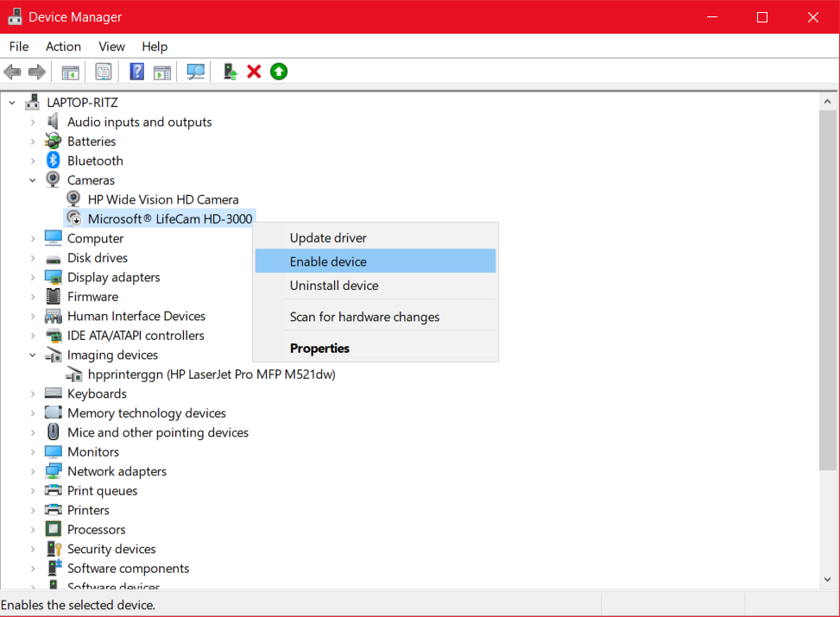
Task: Expand the Audio inputs and outputs category
Action: pyautogui.click(x=33, y=123)
